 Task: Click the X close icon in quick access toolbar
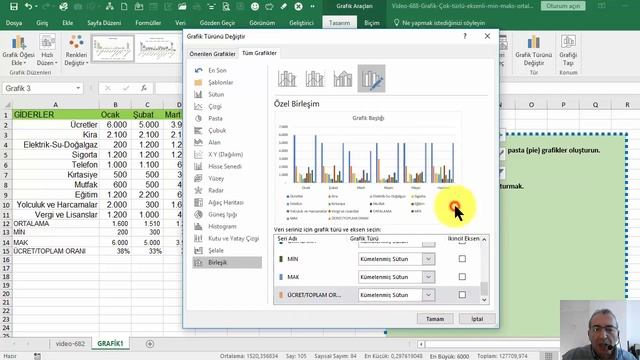(298, 7)
